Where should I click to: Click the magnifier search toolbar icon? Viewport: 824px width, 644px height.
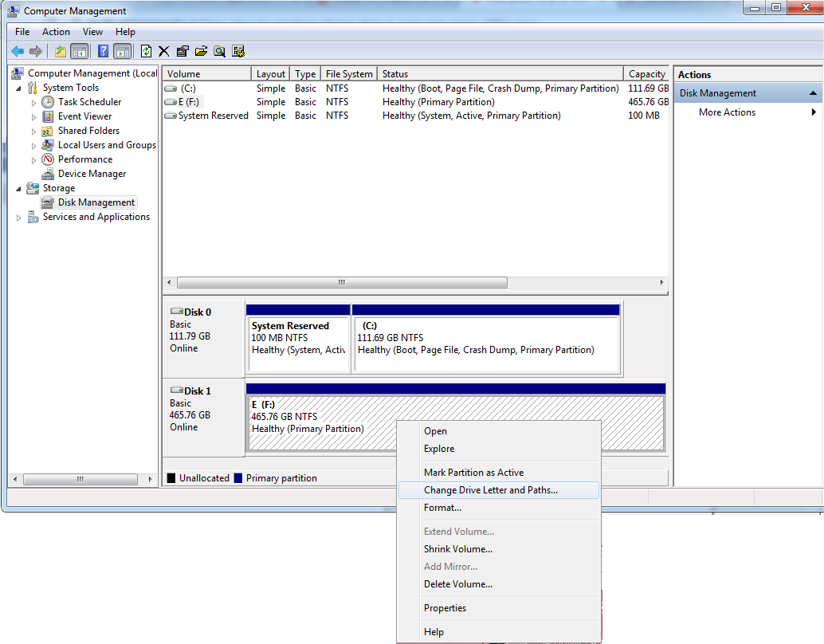coord(219,51)
